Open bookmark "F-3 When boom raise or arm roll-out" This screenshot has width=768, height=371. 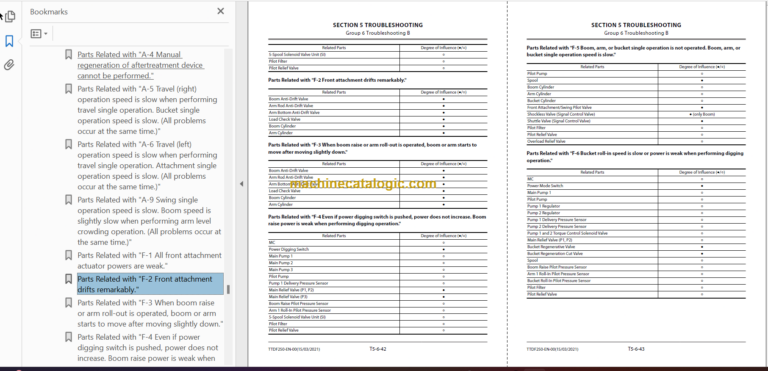point(150,314)
